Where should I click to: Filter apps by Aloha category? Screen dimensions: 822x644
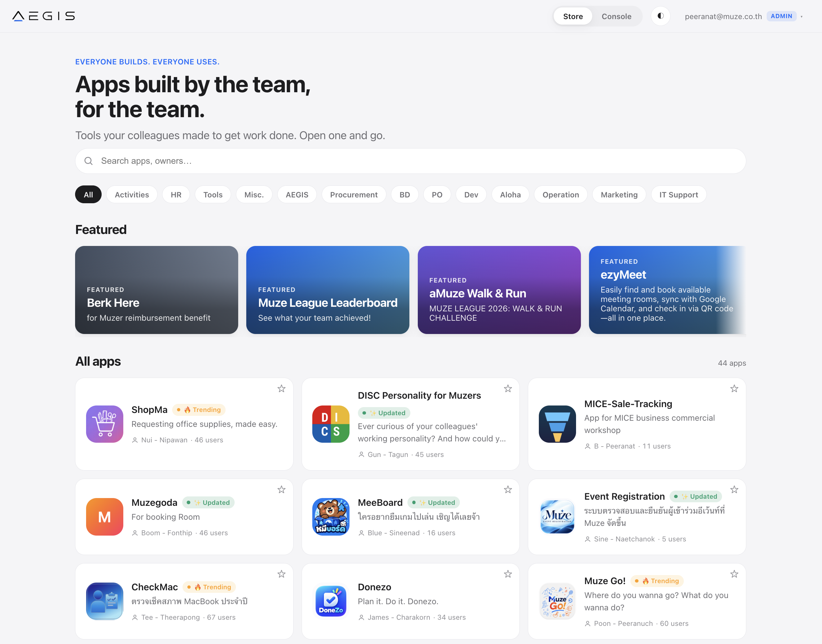(510, 194)
